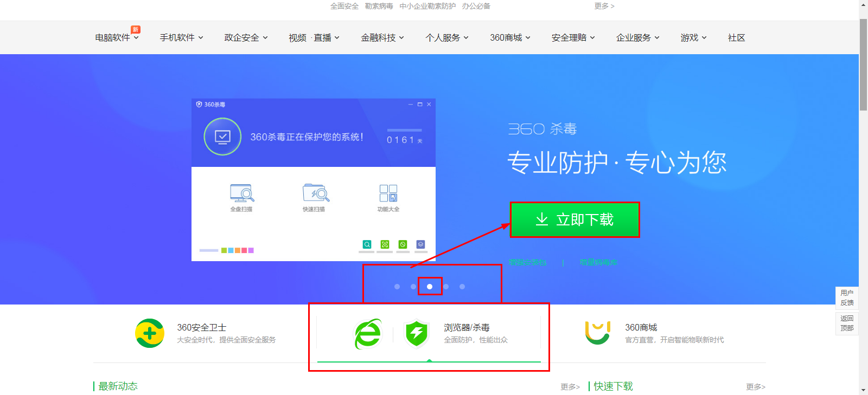This screenshot has width=868, height=395.
Task: Click the green 360 browser e icon
Action: click(x=368, y=334)
